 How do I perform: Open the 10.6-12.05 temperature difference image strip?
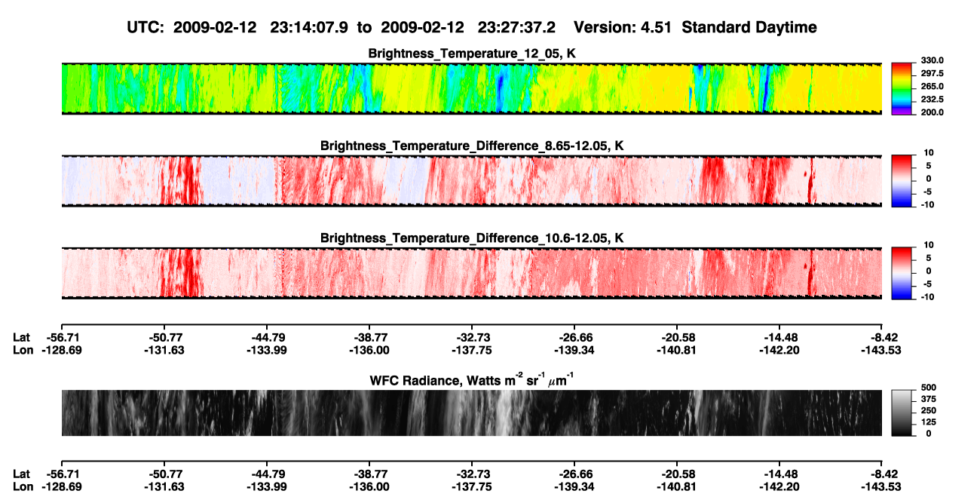point(472,273)
